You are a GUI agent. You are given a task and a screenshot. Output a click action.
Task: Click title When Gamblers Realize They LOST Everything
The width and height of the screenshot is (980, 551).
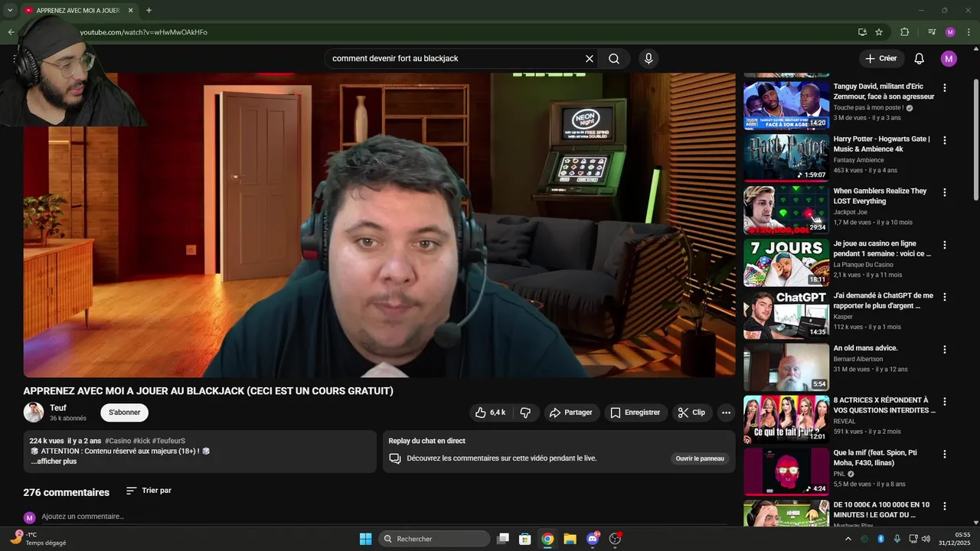[880, 196]
